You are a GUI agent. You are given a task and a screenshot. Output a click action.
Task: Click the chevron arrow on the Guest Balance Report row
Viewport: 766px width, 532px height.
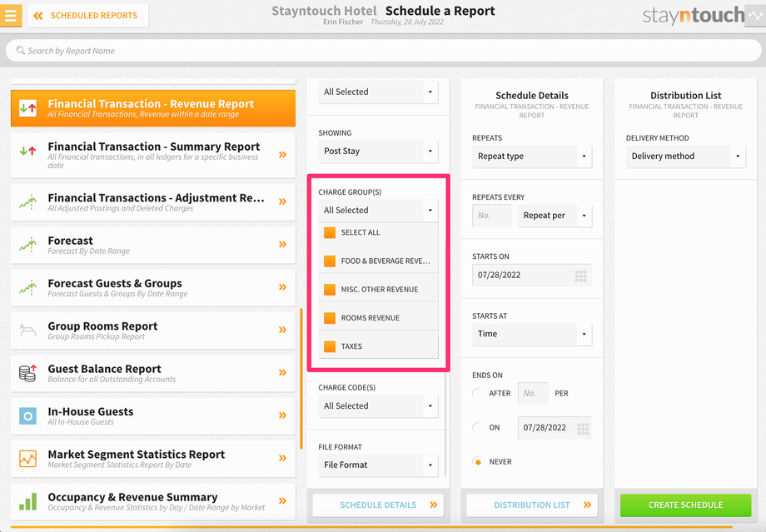click(282, 372)
